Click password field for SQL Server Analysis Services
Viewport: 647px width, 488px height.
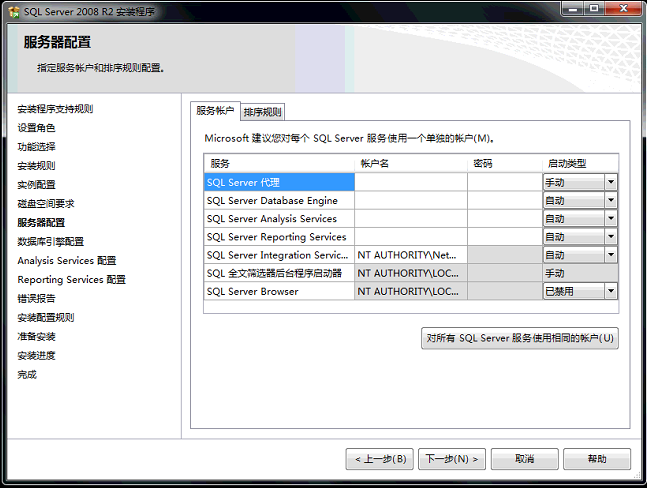click(504, 218)
